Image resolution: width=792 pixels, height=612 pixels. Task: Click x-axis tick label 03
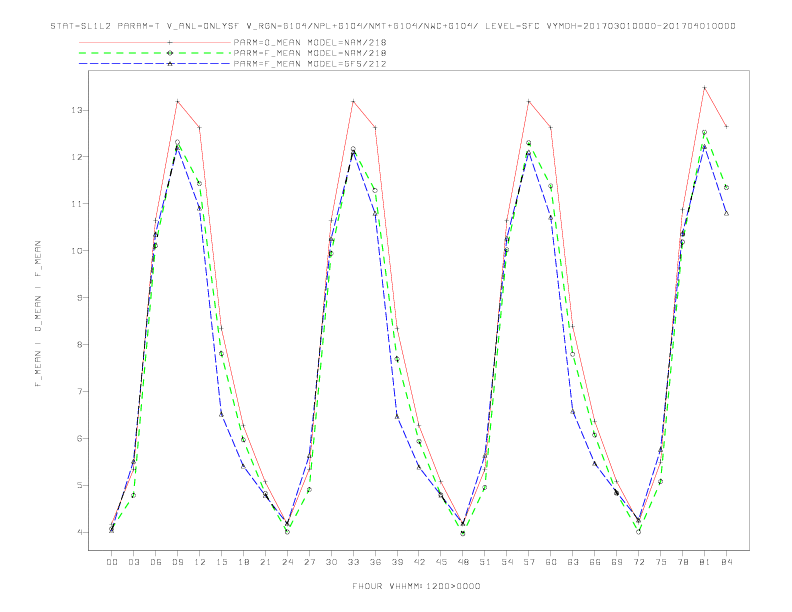pos(133,562)
